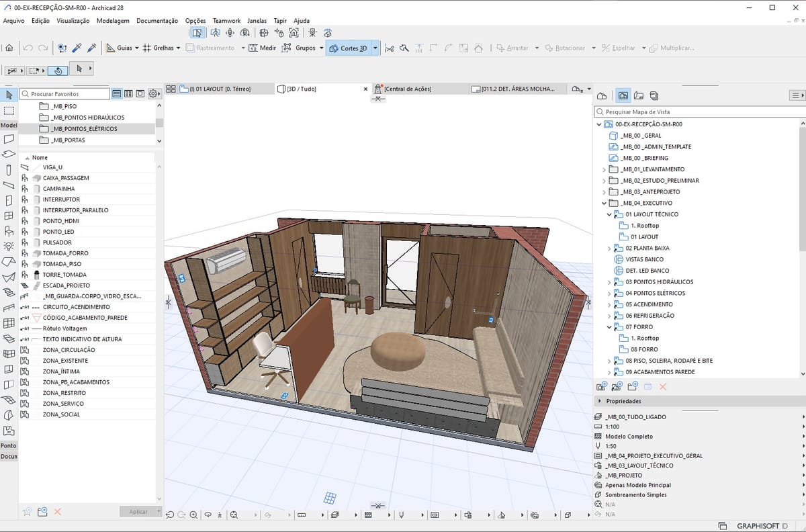Image resolution: width=806 pixels, height=532 pixels.
Task: Switch Favorites to list view mode
Action: 117,94
